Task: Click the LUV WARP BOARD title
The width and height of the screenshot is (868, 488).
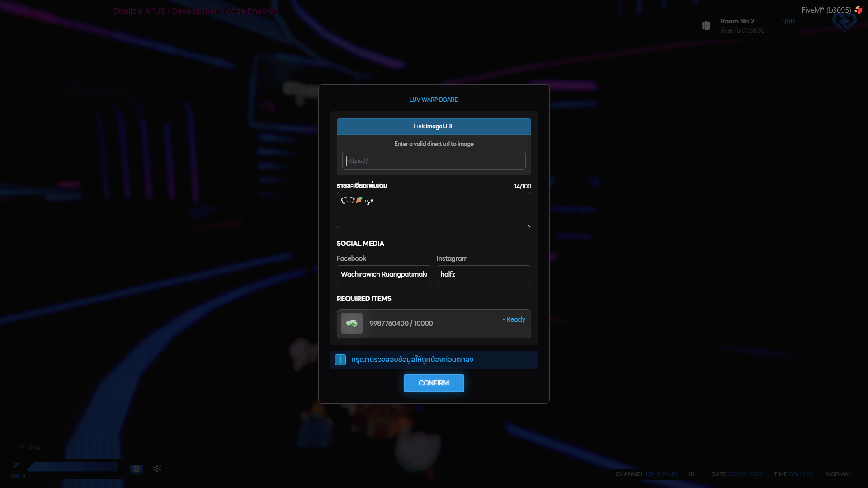Action: pos(434,100)
